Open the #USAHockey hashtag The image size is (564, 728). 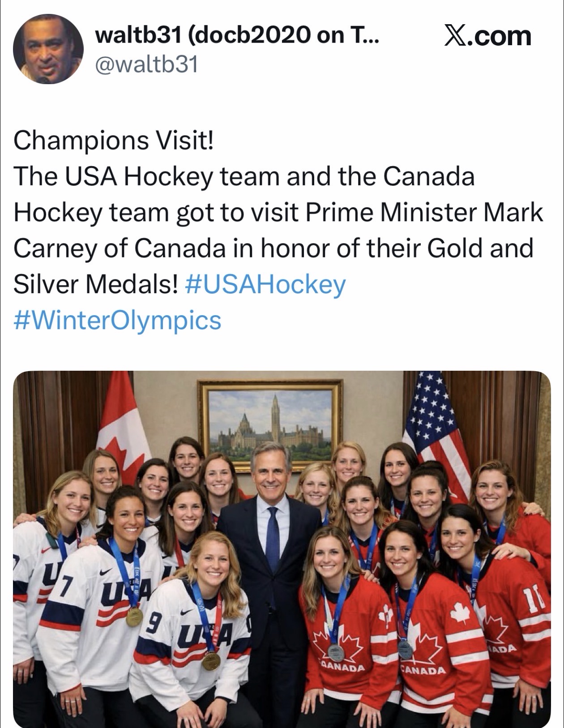point(265,284)
